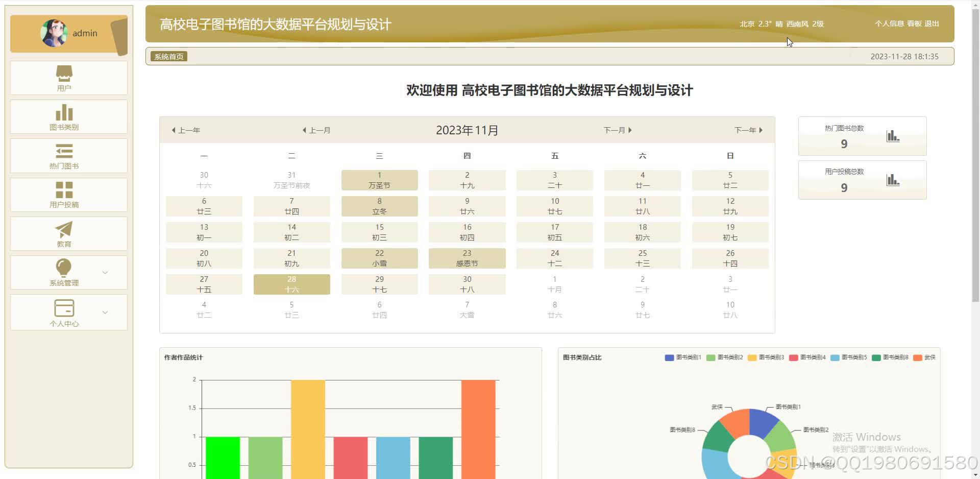980x479 pixels.
Task: Select calendar date 26 十四
Action: pyautogui.click(x=730, y=258)
